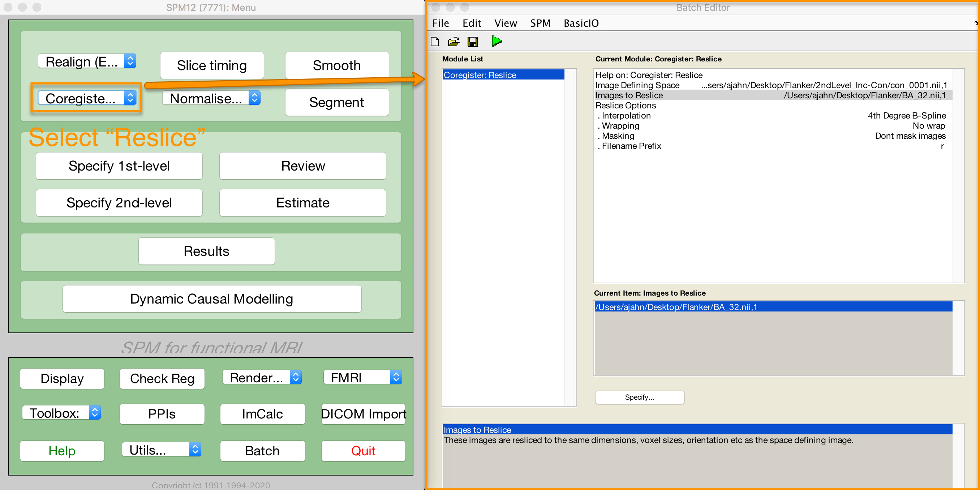Open the Normalise dropdown
The height and width of the screenshot is (490, 980).
click(211, 98)
